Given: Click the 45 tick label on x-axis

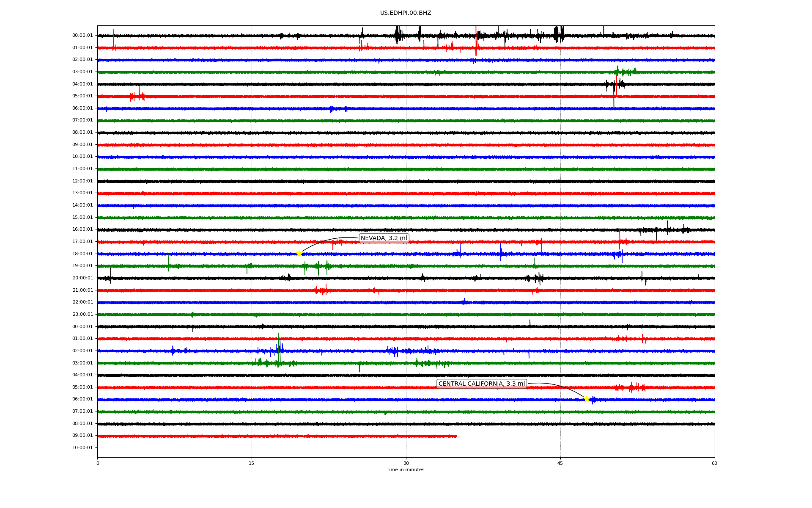Looking at the screenshot, I should point(560,463).
